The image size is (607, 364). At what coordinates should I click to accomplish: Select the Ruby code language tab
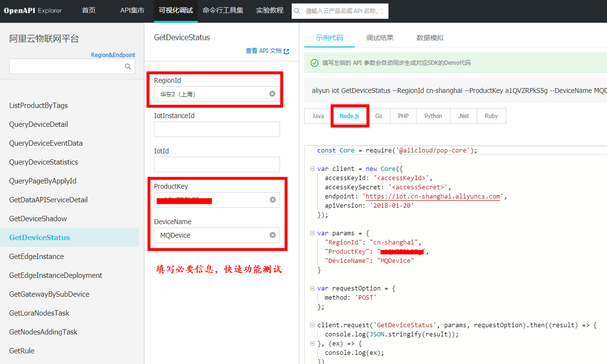pyautogui.click(x=491, y=116)
